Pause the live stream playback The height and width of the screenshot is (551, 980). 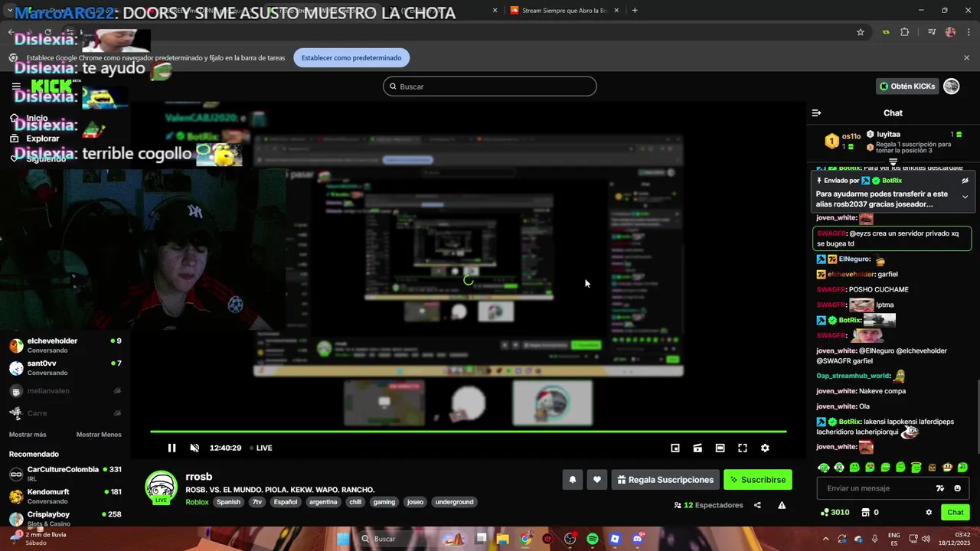point(171,448)
